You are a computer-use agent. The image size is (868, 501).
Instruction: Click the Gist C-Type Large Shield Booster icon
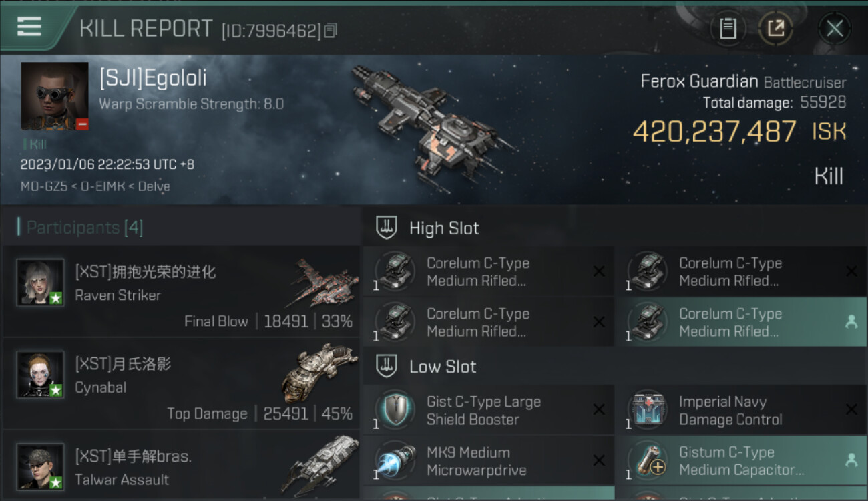[395, 409]
